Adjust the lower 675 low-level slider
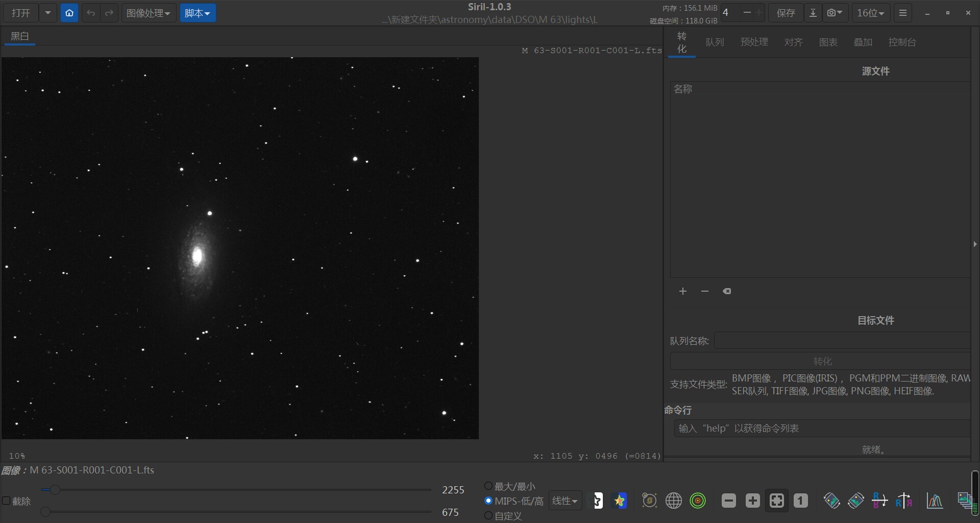 45,512
